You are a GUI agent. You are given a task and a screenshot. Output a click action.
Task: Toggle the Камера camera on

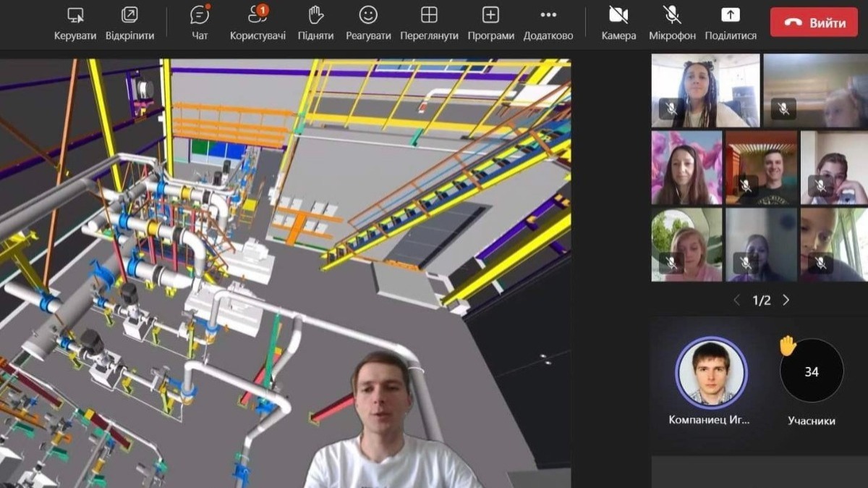(x=618, y=15)
